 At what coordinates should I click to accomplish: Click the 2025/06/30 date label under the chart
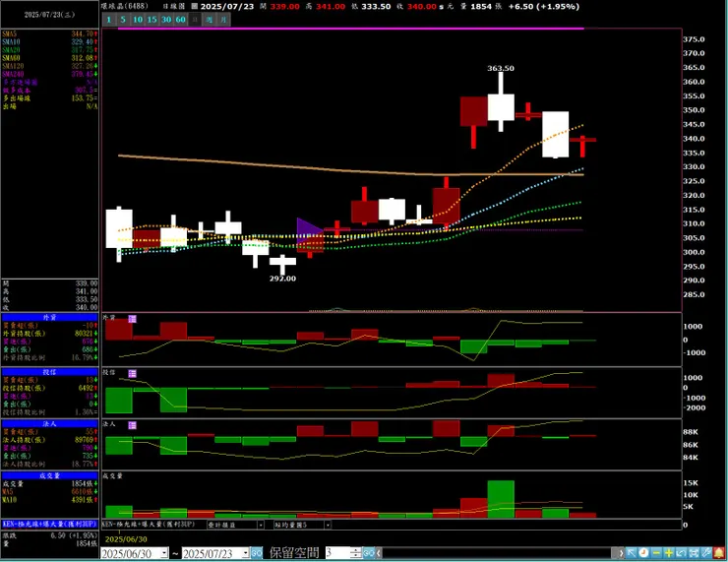(x=126, y=539)
